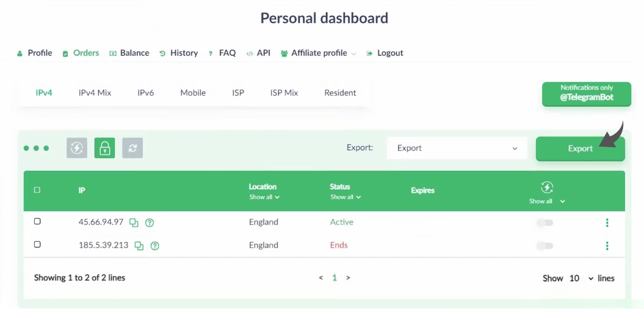Expand the Location Show all filter

point(263,197)
